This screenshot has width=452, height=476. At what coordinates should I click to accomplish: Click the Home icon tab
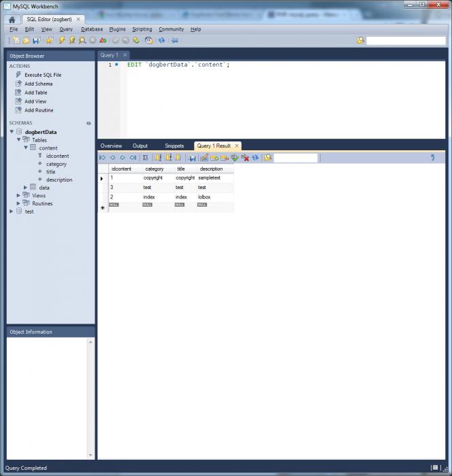click(12, 20)
